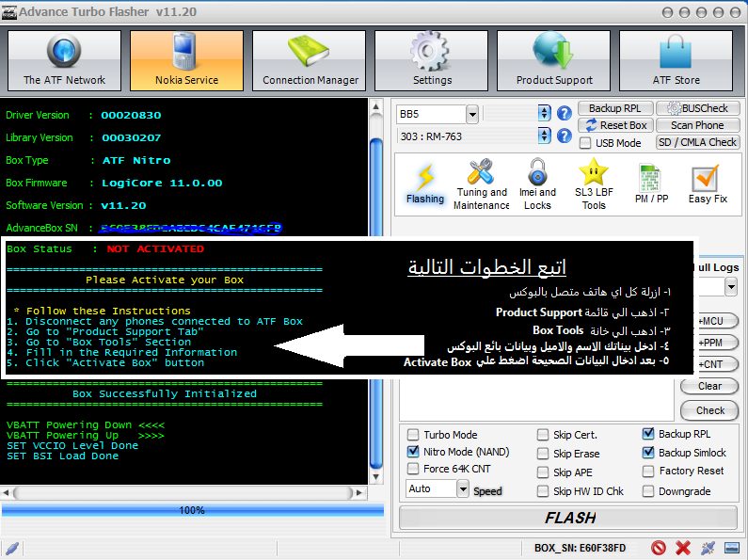Open SL3 LBF Tools star
748x560 pixels.
(594, 184)
